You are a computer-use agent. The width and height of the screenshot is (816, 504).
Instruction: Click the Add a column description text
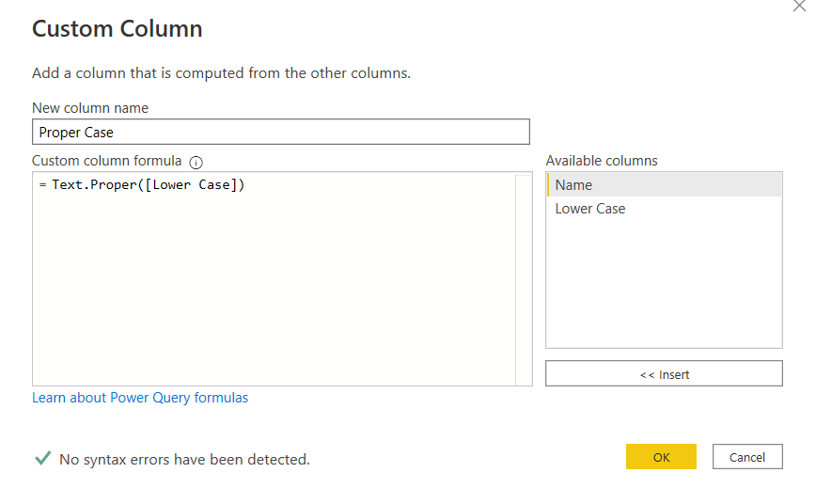pos(221,73)
